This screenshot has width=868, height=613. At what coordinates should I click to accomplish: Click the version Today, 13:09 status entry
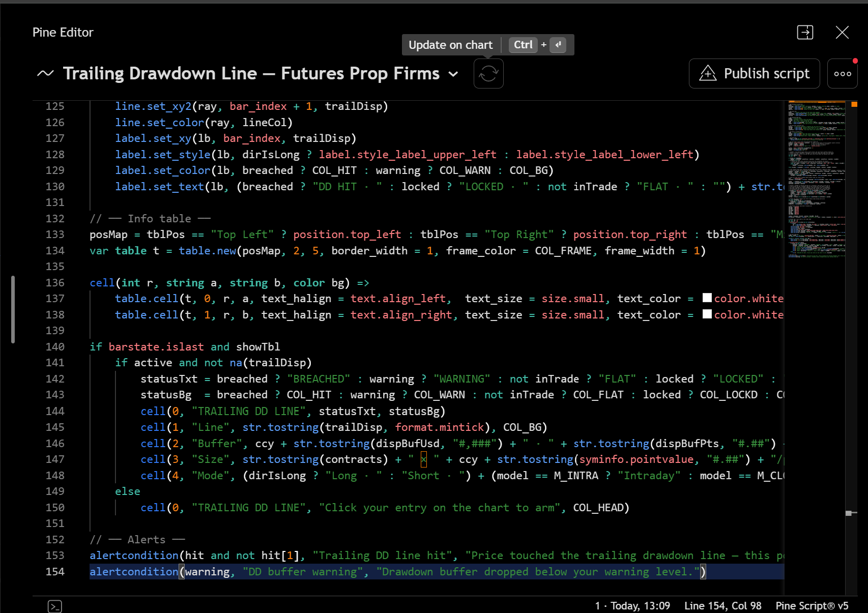pos(632,606)
